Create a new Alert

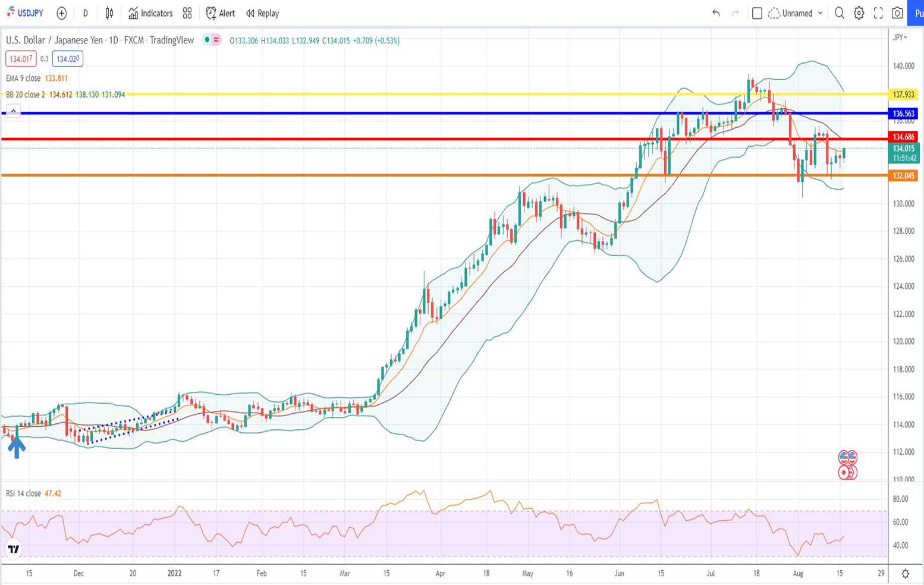(x=220, y=13)
